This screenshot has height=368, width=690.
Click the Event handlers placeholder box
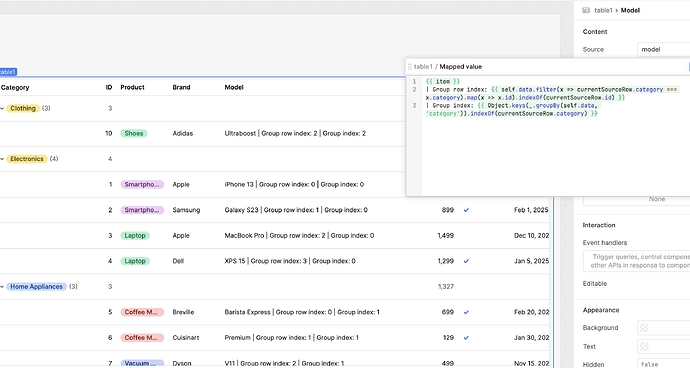(636, 261)
